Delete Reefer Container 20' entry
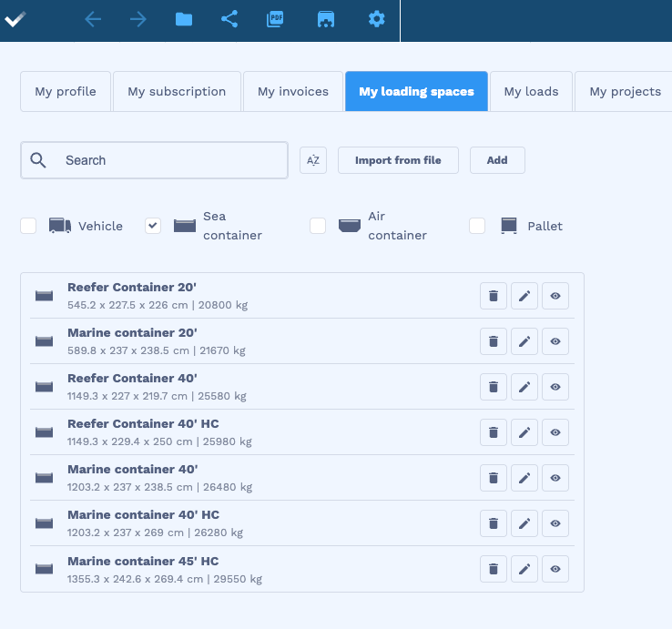This screenshot has width=672, height=629. coord(494,296)
